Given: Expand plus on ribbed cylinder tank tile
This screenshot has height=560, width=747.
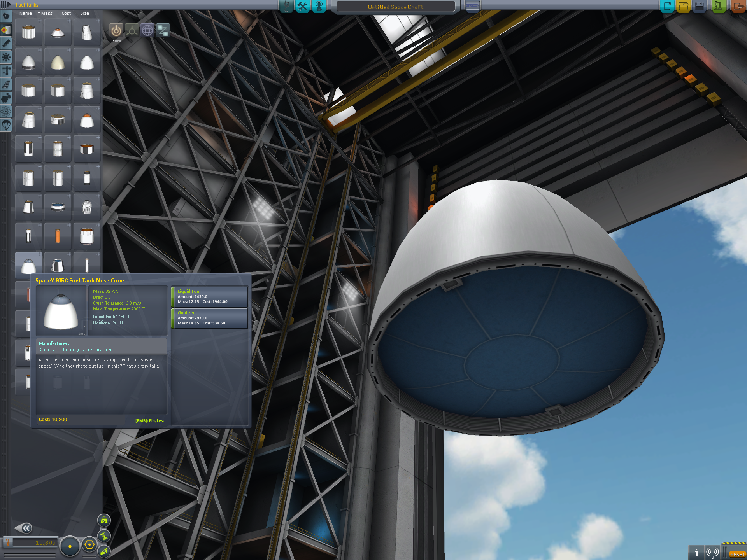Looking at the screenshot, I should click(40, 21).
